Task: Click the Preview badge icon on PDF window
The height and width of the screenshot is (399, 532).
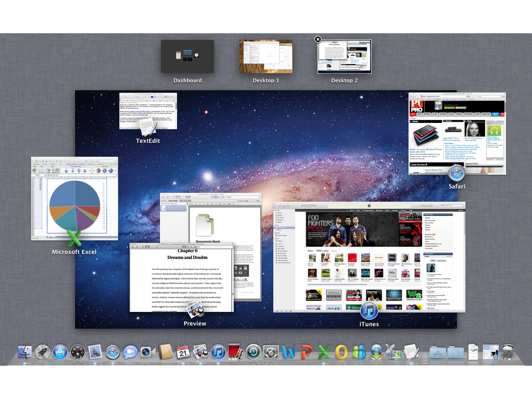Action: pyautogui.click(x=196, y=309)
